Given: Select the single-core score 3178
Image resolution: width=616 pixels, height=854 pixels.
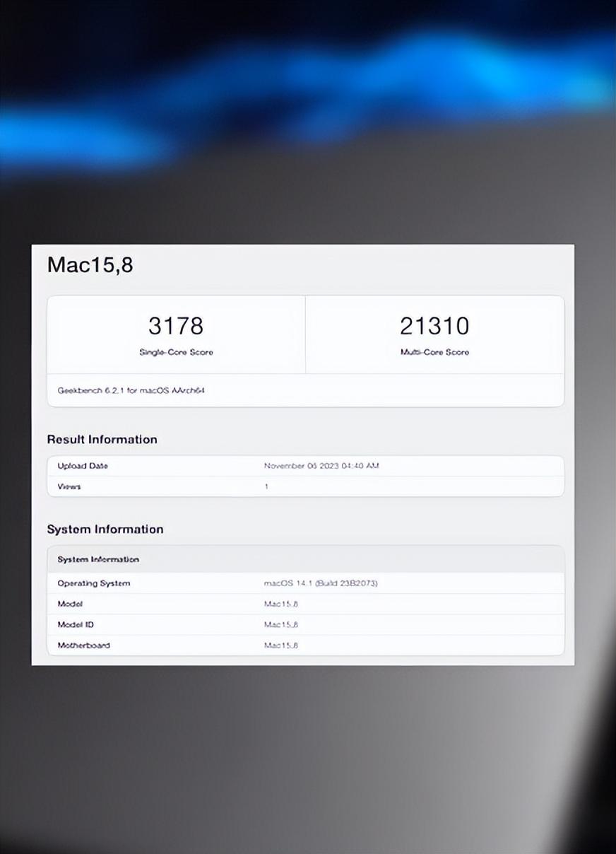Looking at the screenshot, I should click(176, 326).
